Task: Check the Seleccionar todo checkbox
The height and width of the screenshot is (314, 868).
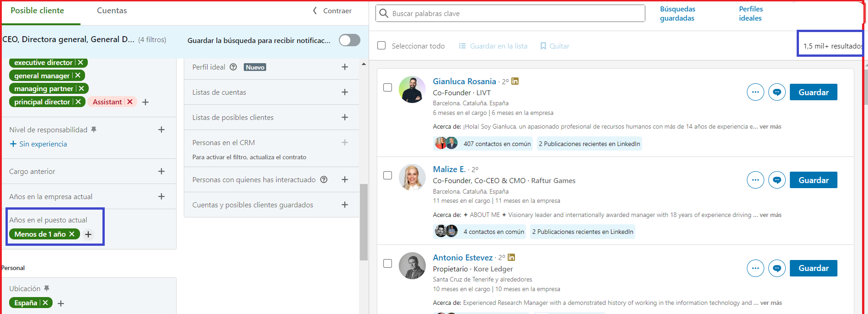Action: click(381, 45)
